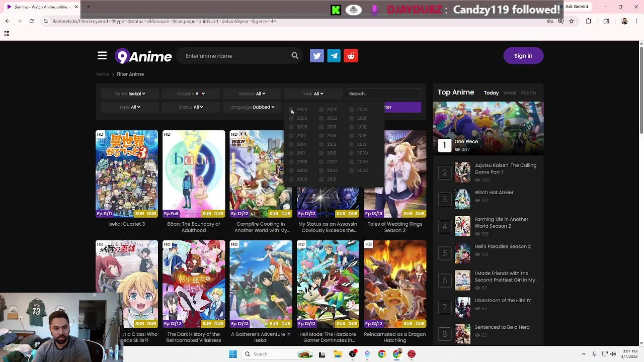Reload the page with browser refresh icon
The image size is (644, 362).
click(x=31, y=21)
